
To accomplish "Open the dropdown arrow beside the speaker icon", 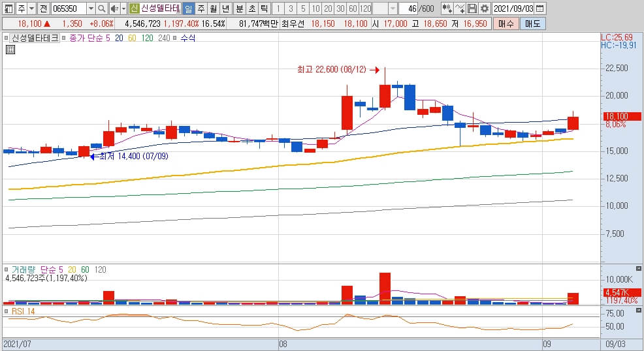I will coord(123,8).
